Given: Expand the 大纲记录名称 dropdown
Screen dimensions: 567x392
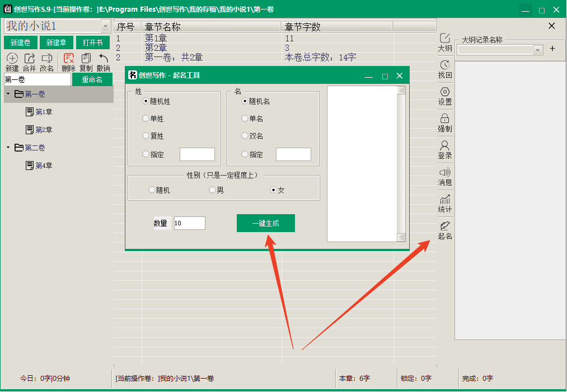Looking at the screenshot, I should [x=537, y=50].
